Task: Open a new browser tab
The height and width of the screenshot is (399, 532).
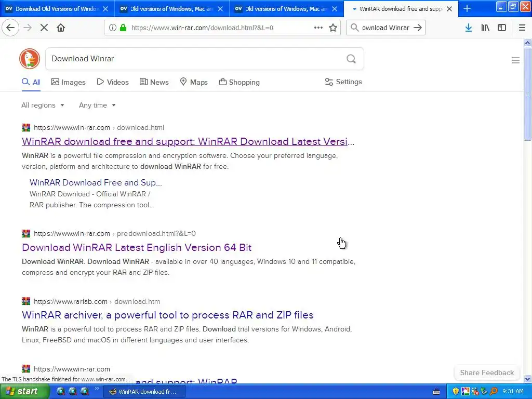Action: tap(467, 9)
